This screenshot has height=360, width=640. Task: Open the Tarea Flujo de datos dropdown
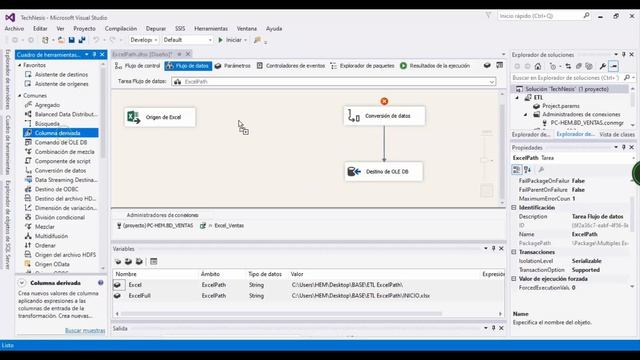[x=492, y=82]
